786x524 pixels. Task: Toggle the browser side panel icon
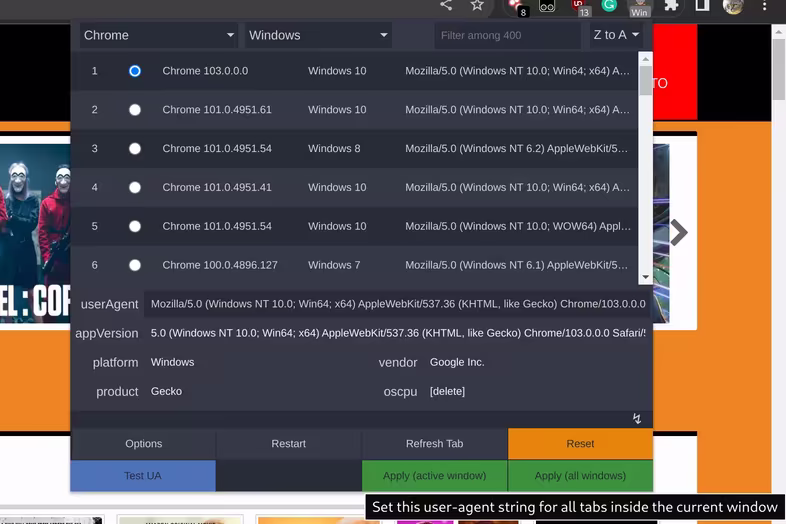(702, 6)
